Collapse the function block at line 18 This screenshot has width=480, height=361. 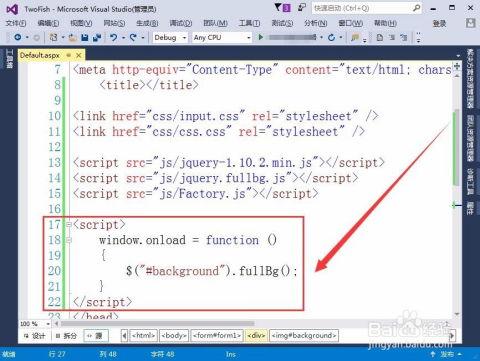pyautogui.click(x=69, y=240)
